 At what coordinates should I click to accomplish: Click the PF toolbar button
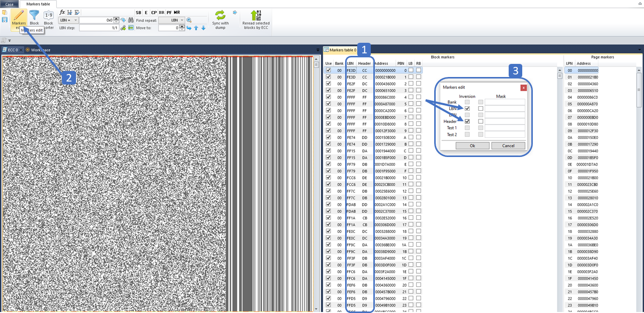pos(169,12)
